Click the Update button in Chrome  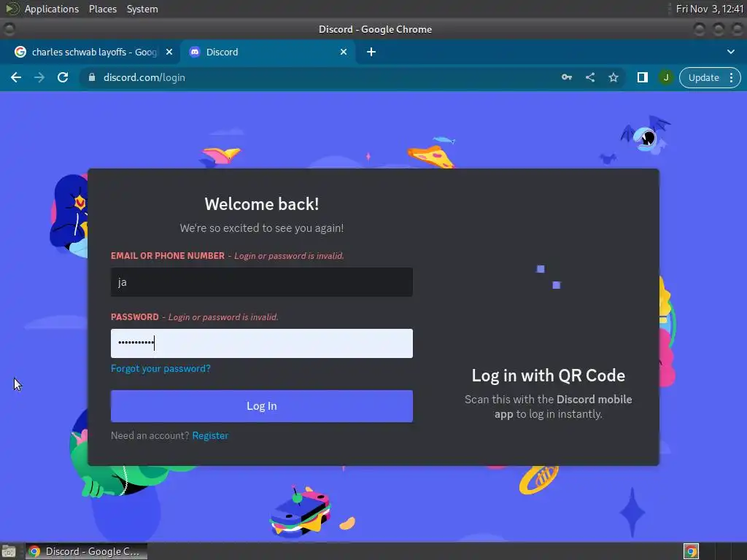coord(704,77)
